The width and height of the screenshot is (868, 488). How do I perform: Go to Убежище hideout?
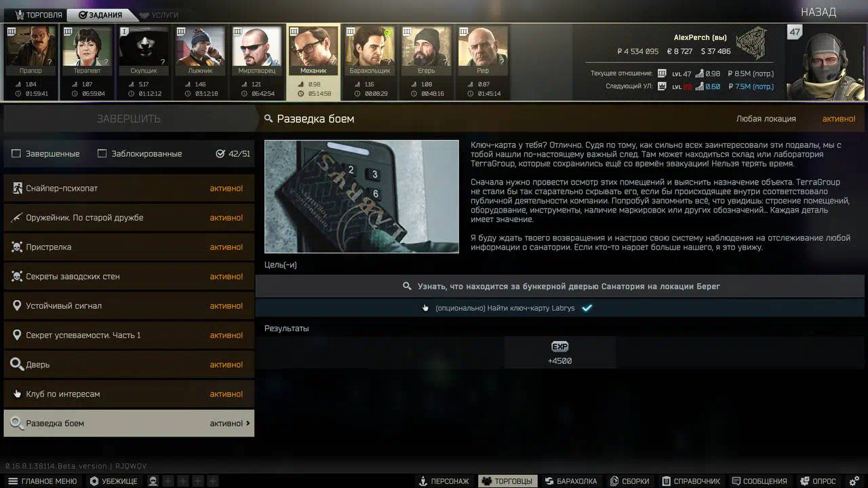[x=113, y=481]
